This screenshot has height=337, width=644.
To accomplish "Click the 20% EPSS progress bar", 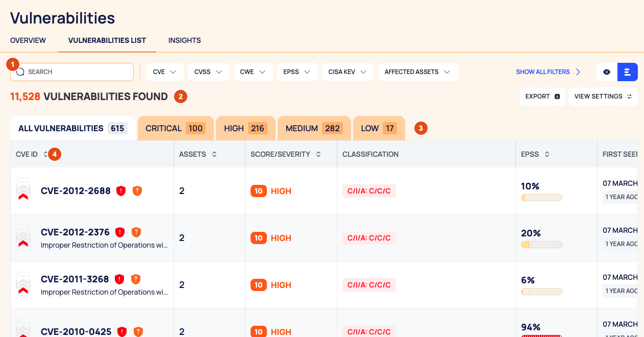I will tap(541, 245).
